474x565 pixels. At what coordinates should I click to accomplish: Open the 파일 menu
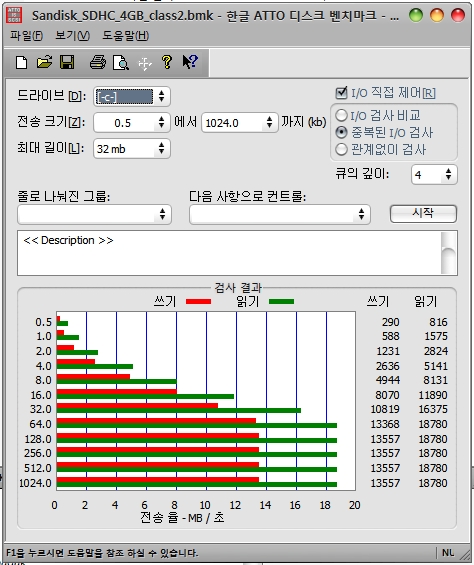[x=26, y=36]
